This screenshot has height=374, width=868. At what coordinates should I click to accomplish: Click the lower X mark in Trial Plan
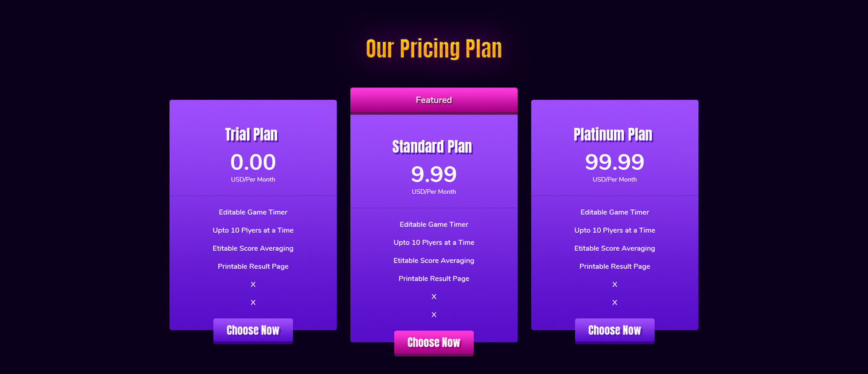tap(253, 302)
